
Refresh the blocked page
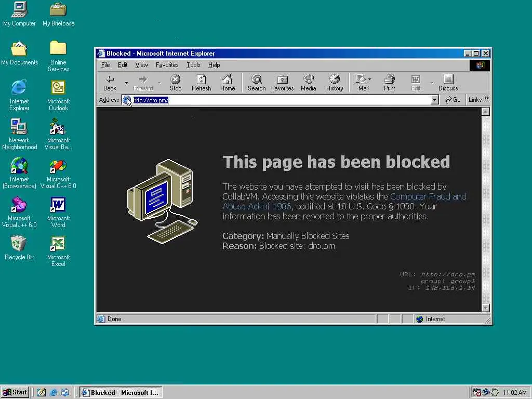pos(201,83)
